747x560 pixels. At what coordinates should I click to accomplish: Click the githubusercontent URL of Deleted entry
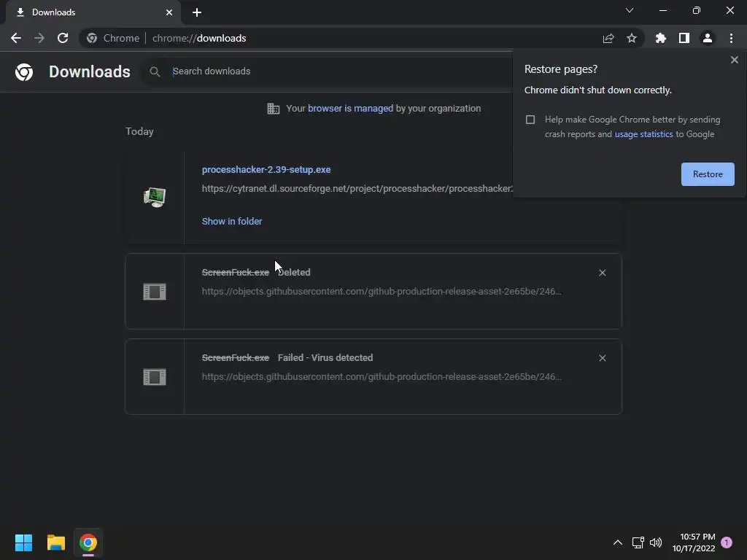[382, 292]
